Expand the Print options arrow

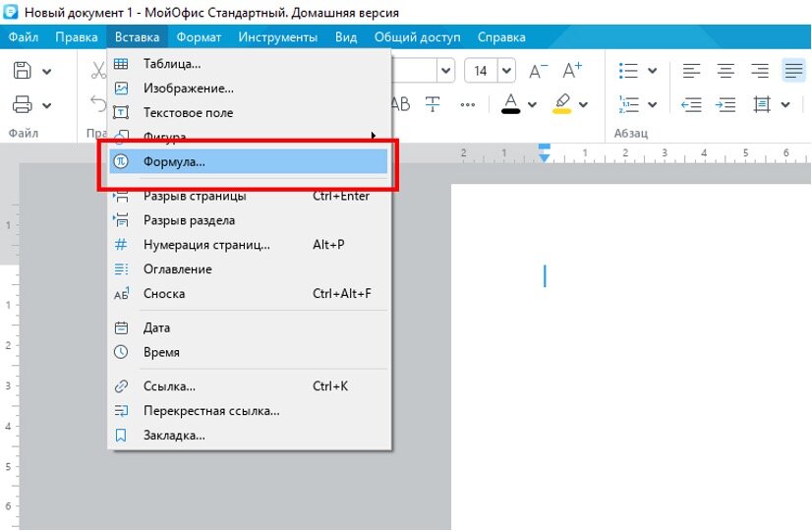click(46, 105)
